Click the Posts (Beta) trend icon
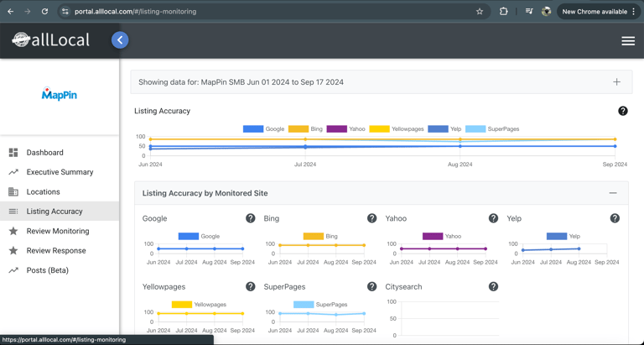 click(13, 270)
